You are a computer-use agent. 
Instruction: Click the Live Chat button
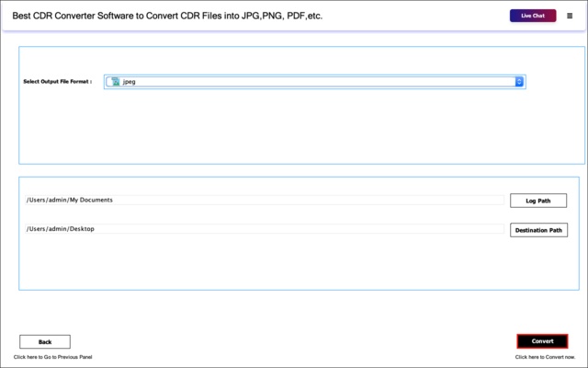(x=533, y=16)
